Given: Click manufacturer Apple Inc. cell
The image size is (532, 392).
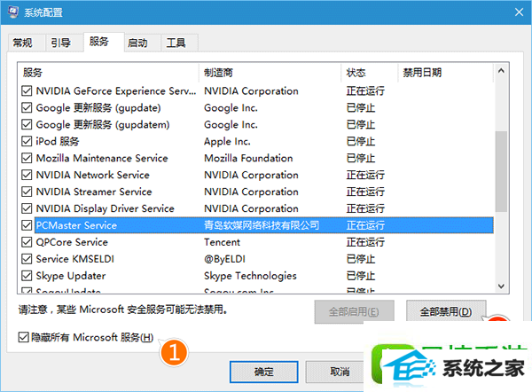Looking at the screenshot, I should click(227, 142).
